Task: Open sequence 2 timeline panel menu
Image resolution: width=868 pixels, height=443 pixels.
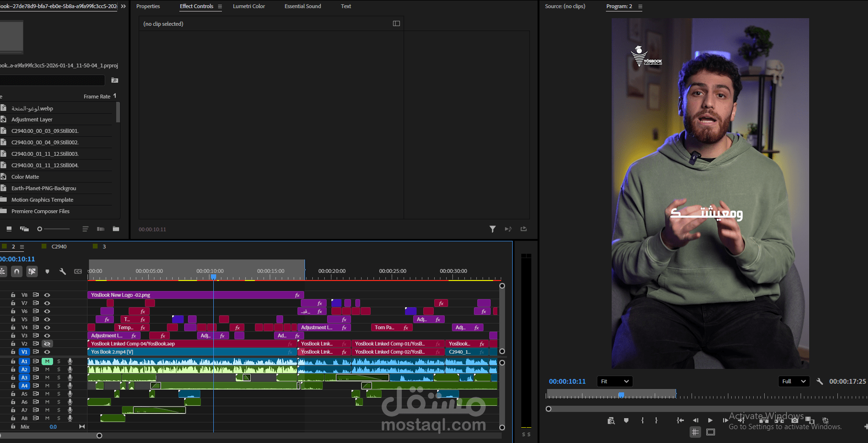Action: click(x=22, y=247)
